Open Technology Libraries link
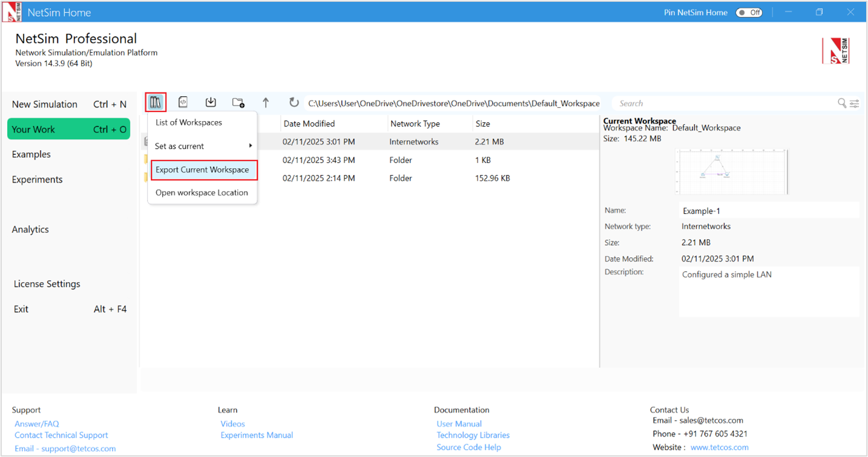The width and height of the screenshot is (868, 457). click(x=473, y=435)
